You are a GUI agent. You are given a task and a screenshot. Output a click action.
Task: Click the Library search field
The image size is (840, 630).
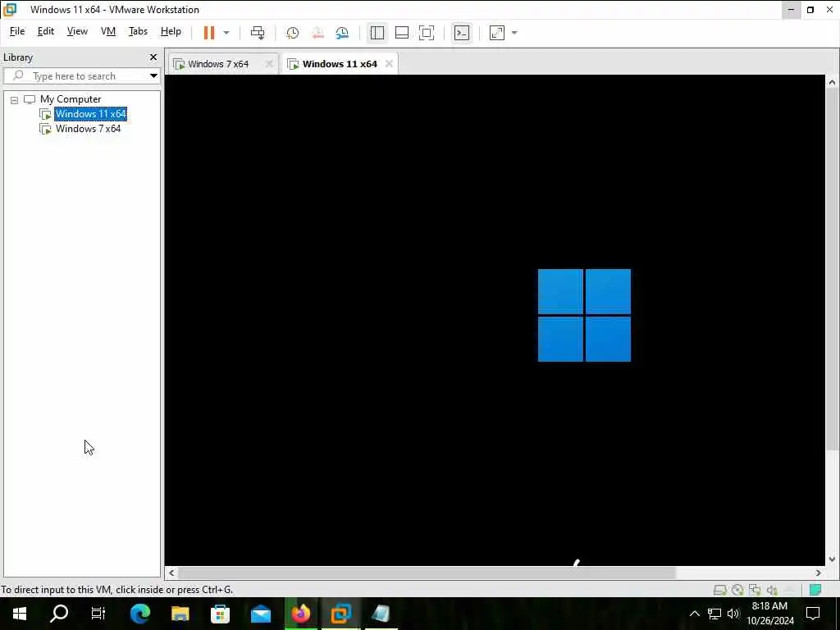(x=80, y=76)
